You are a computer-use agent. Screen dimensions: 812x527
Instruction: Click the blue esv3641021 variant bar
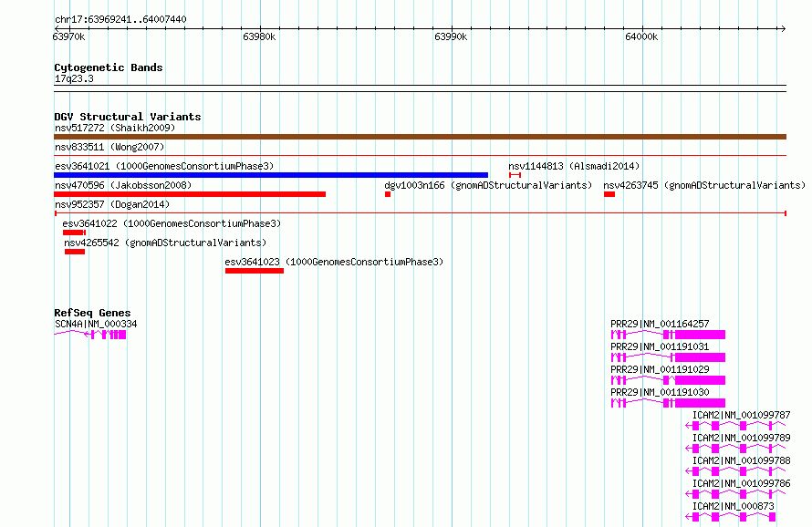point(271,175)
